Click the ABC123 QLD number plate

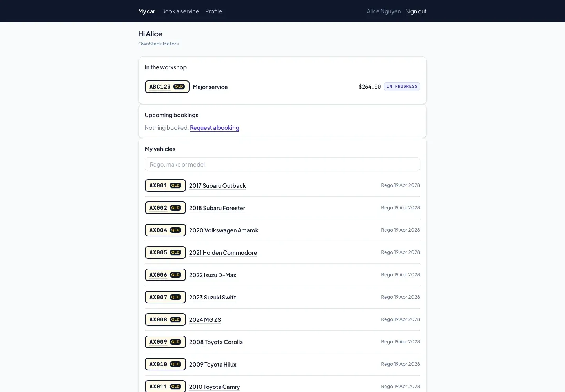(x=167, y=87)
